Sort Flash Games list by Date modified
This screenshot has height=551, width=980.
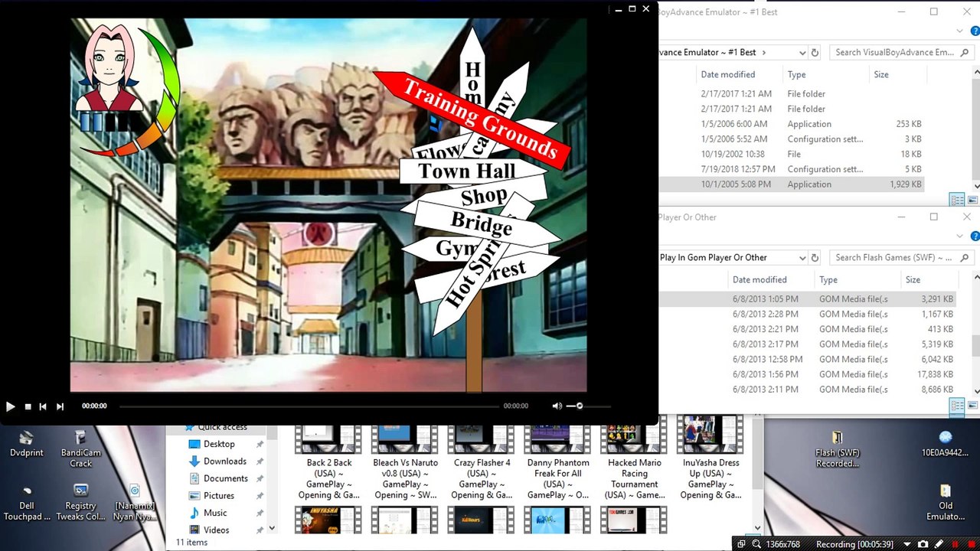pos(759,280)
